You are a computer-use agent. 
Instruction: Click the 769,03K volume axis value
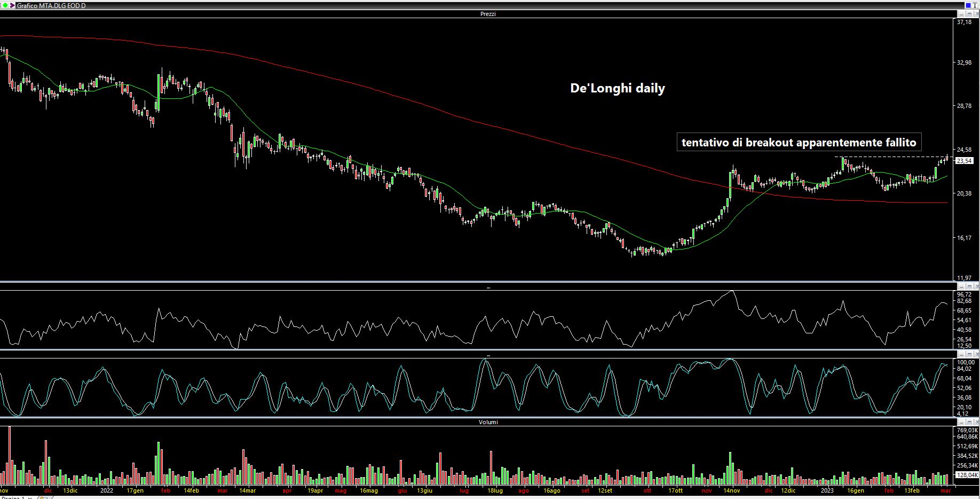click(x=967, y=430)
